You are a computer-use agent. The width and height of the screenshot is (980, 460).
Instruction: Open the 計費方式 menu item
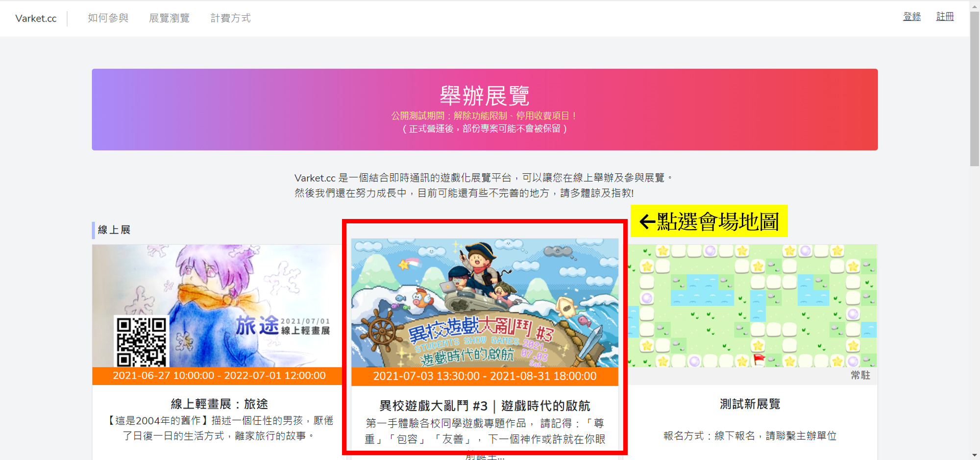[x=231, y=18]
